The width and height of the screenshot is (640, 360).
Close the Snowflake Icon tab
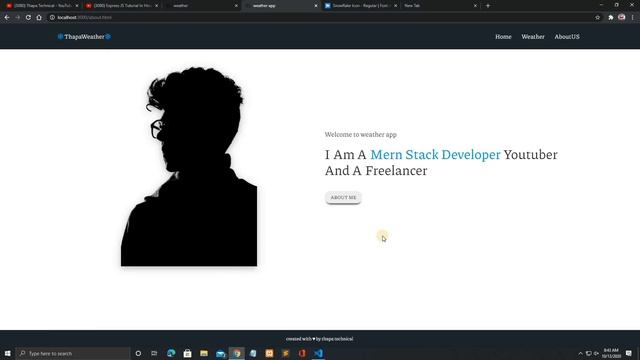coord(395,6)
